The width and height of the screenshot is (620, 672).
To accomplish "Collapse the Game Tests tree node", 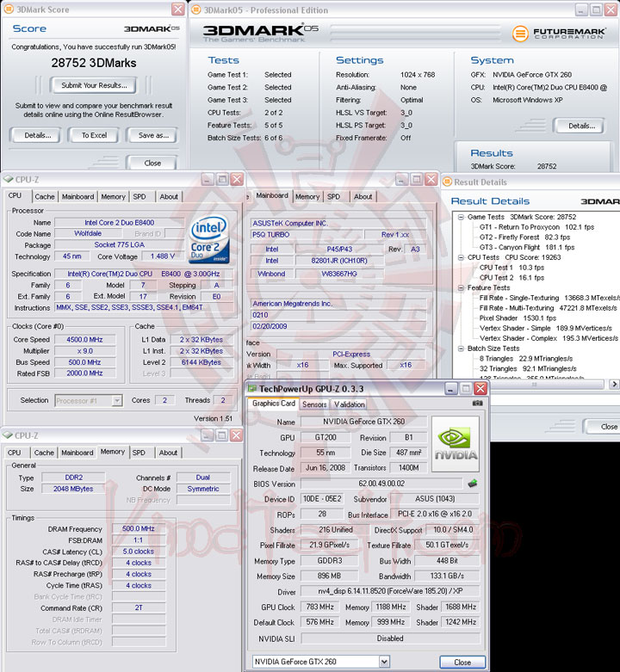I will coord(461,217).
